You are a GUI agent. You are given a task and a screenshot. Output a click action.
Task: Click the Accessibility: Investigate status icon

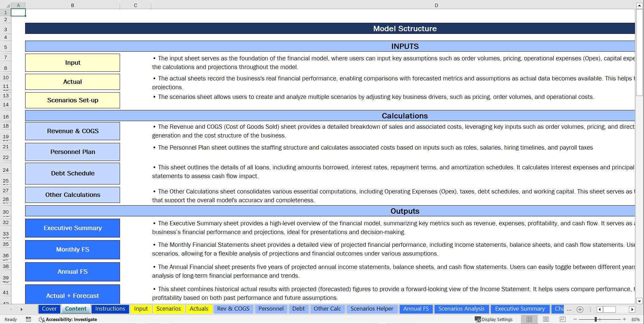pos(42,319)
